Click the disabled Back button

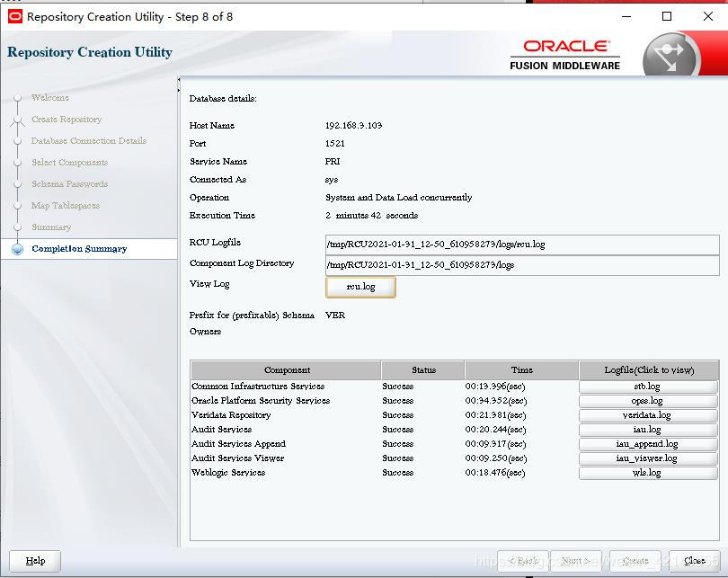[x=523, y=561]
